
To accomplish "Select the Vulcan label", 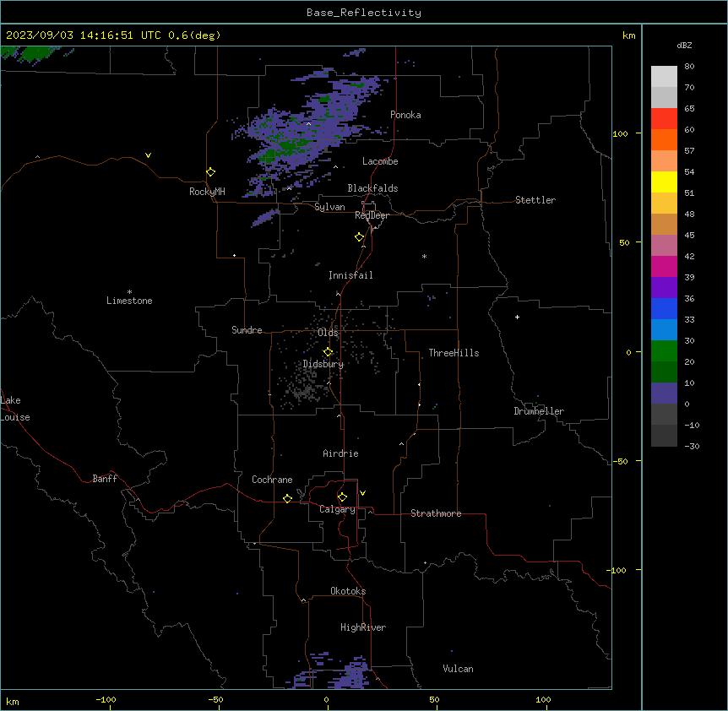I will pos(458,669).
